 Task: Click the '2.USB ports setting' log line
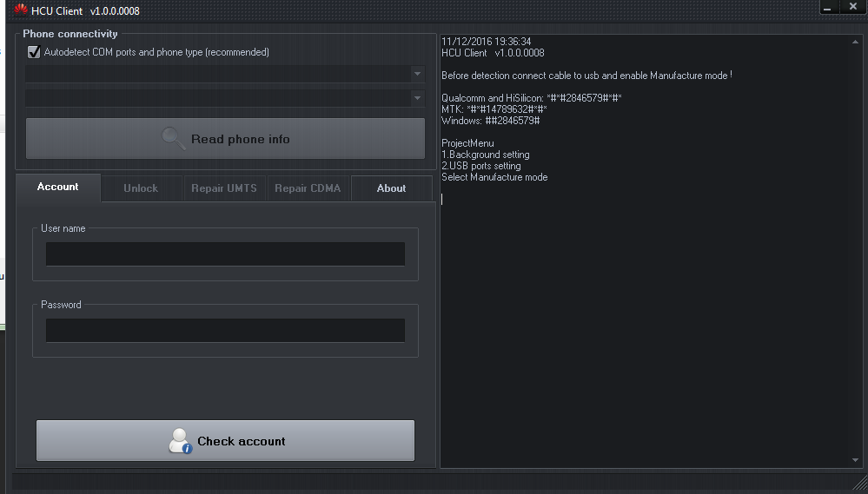pyautogui.click(x=481, y=166)
